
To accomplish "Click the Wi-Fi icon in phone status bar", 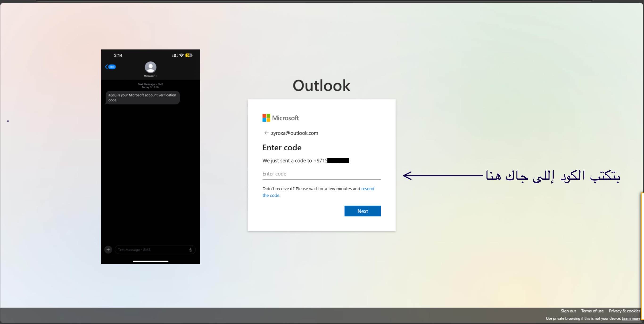I will point(182,55).
